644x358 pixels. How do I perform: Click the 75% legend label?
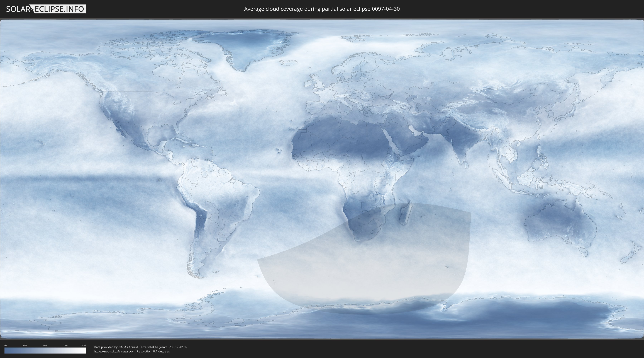point(65,345)
